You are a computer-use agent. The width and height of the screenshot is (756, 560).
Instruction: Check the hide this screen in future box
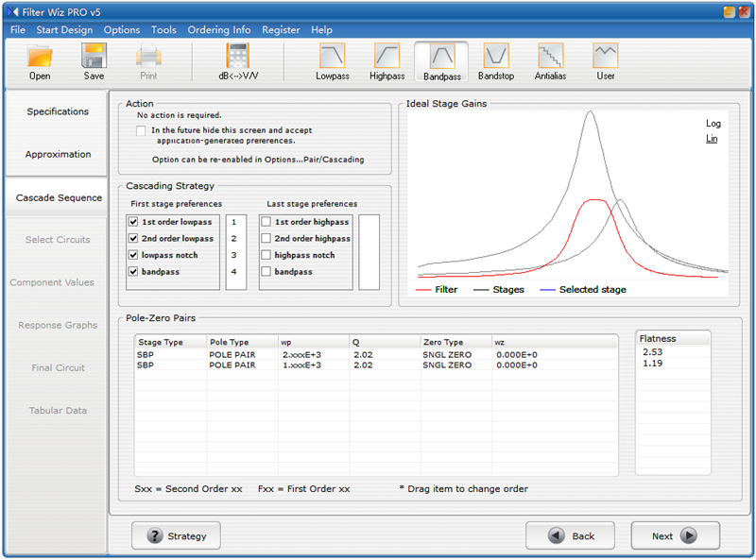141,130
